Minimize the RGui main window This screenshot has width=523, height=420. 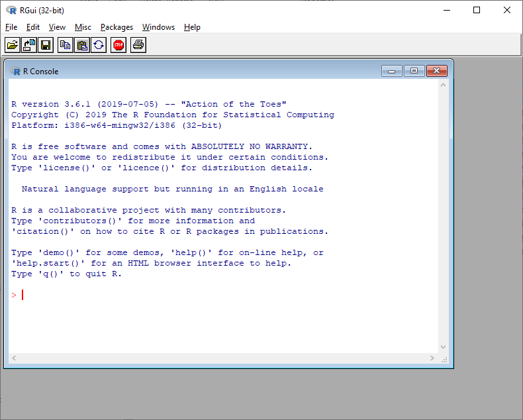point(447,11)
